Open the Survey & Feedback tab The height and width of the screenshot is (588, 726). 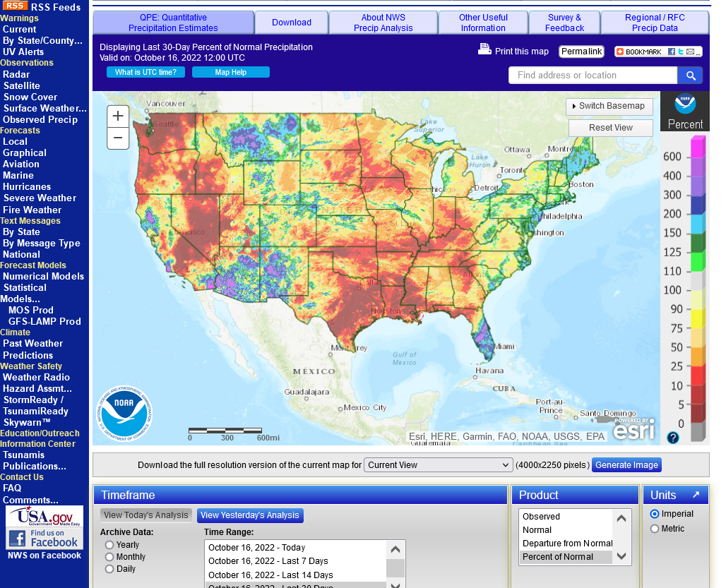tap(565, 23)
